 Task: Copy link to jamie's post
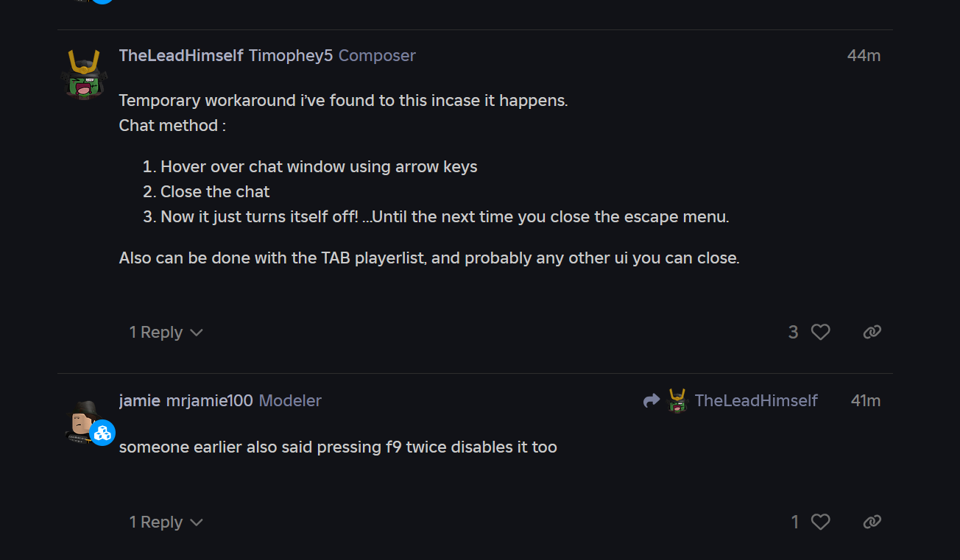tap(872, 522)
